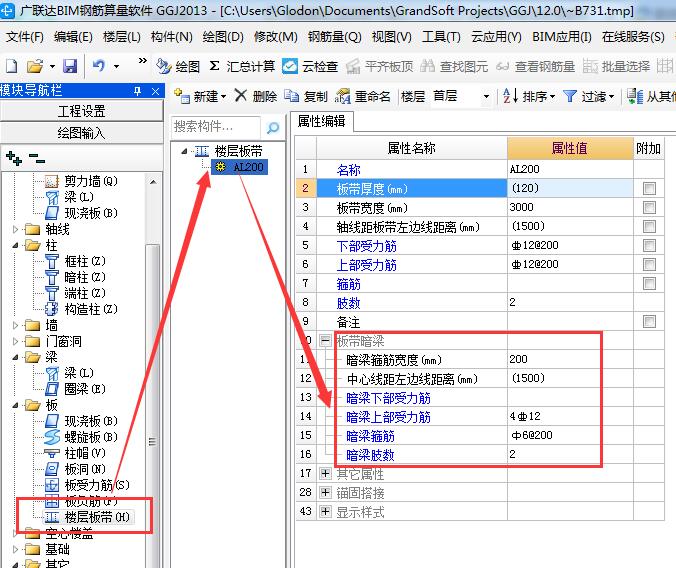Open the 新建 dropdown
676x568 pixels.
(x=223, y=96)
